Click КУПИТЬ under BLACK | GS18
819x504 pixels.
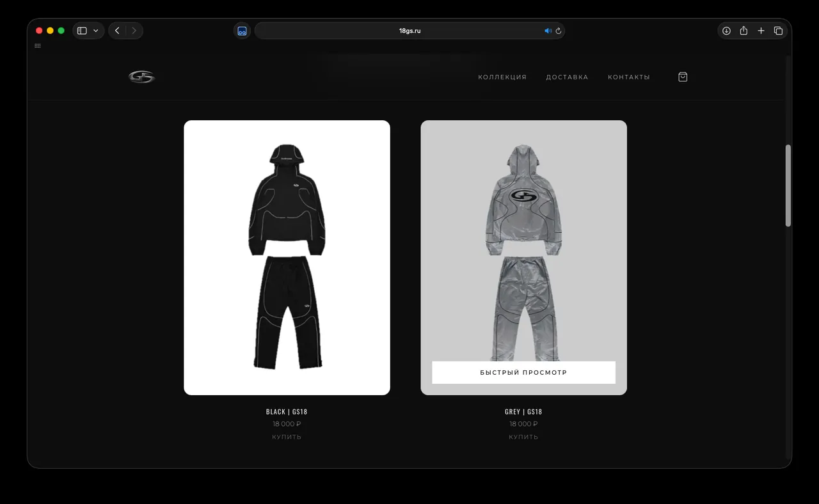tap(287, 437)
